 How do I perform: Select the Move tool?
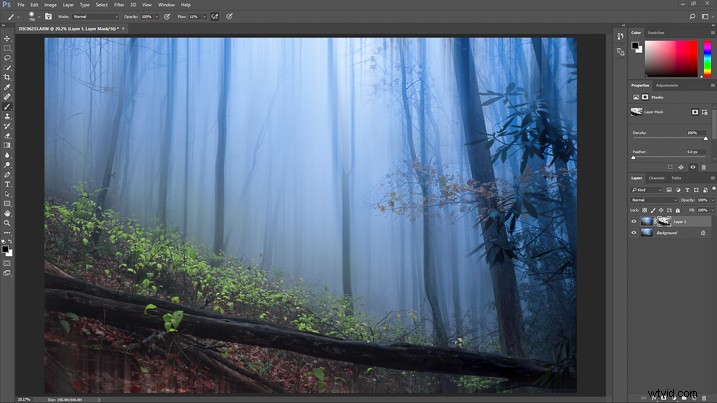tap(7, 39)
